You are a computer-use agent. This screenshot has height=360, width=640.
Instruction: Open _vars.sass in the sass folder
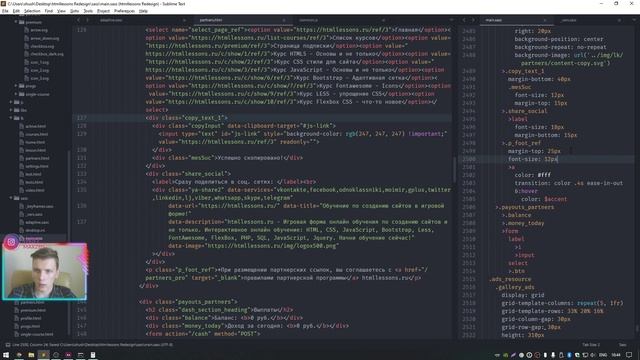point(34,214)
